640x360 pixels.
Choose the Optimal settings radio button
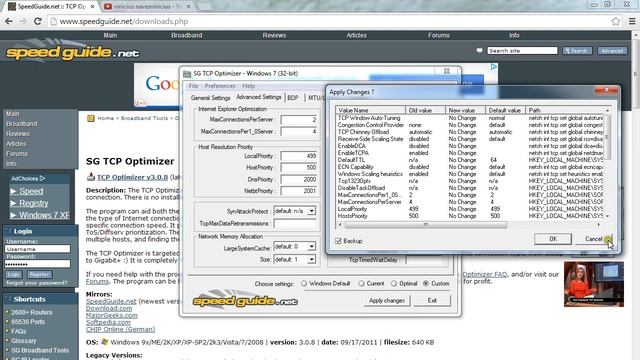(394, 283)
